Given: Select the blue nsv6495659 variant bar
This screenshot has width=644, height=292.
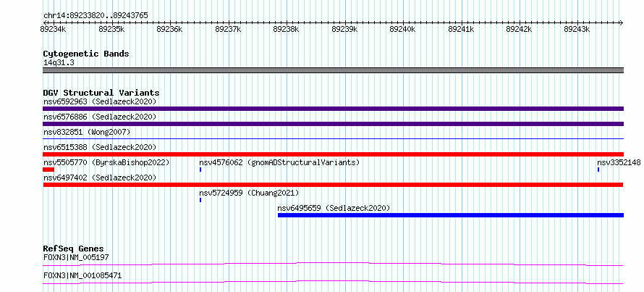Looking at the screenshot, I should 451,215.
